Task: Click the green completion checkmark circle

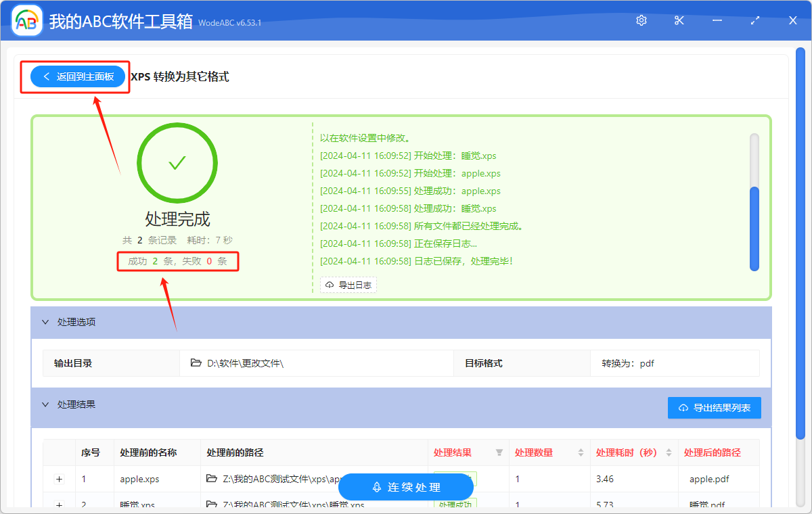Action: tap(177, 163)
